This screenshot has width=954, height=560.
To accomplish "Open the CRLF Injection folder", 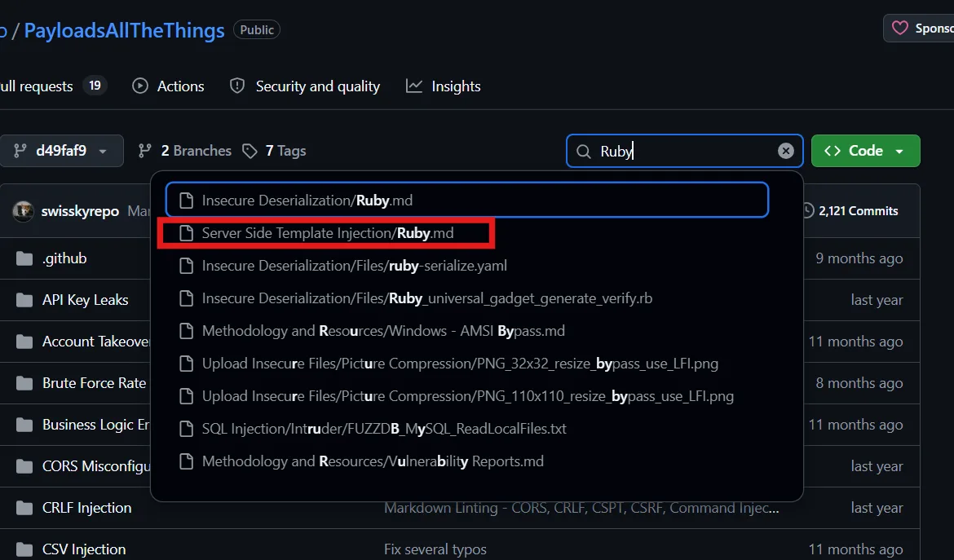I will pyautogui.click(x=87, y=508).
